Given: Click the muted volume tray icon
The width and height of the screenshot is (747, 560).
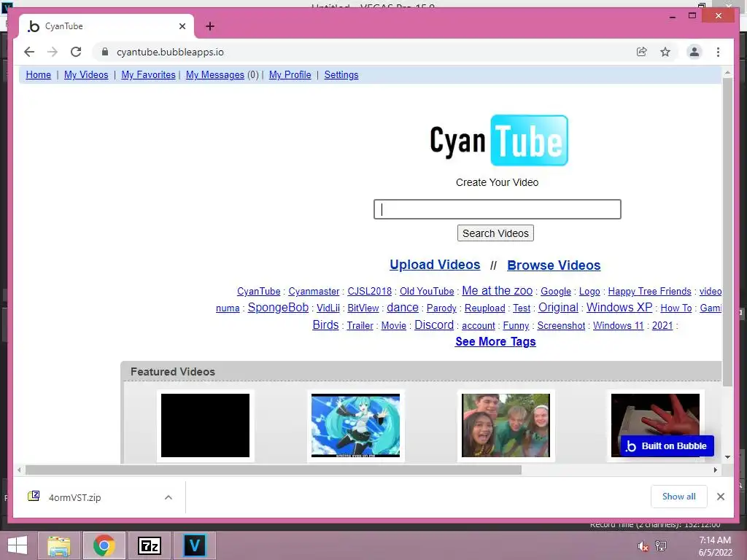Looking at the screenshot, I should click(643, 546).
